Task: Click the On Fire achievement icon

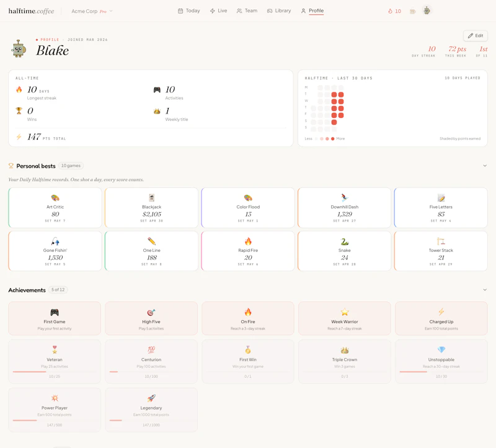Action: (x=248, y=312)
